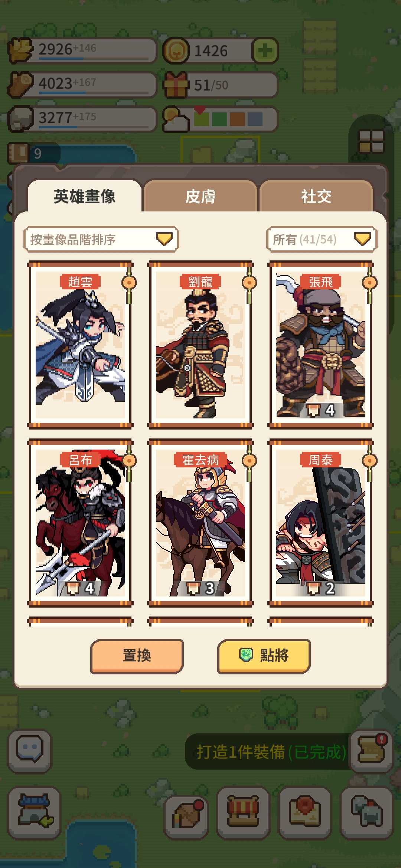Image resolution: width=401 pixels, height=868 pixels.
Task: Open the helmet armor icon at bottom right
Action: (x=367, y=813)
